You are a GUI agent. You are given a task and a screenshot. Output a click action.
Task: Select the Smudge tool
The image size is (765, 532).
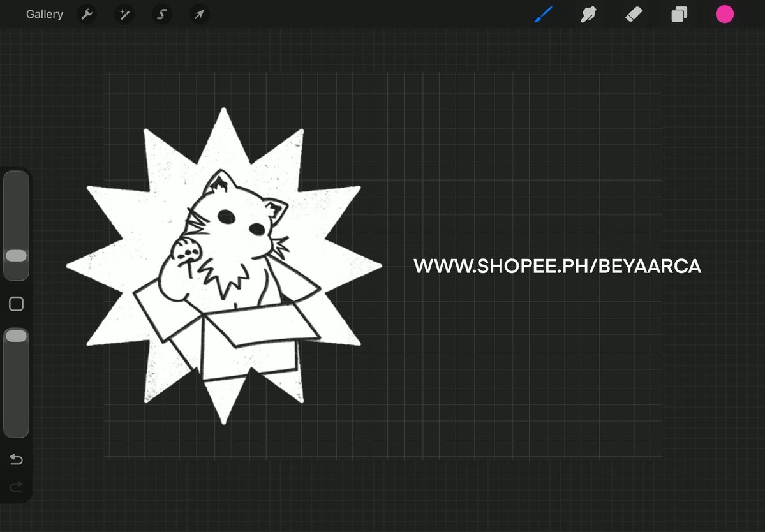point(588,14)
